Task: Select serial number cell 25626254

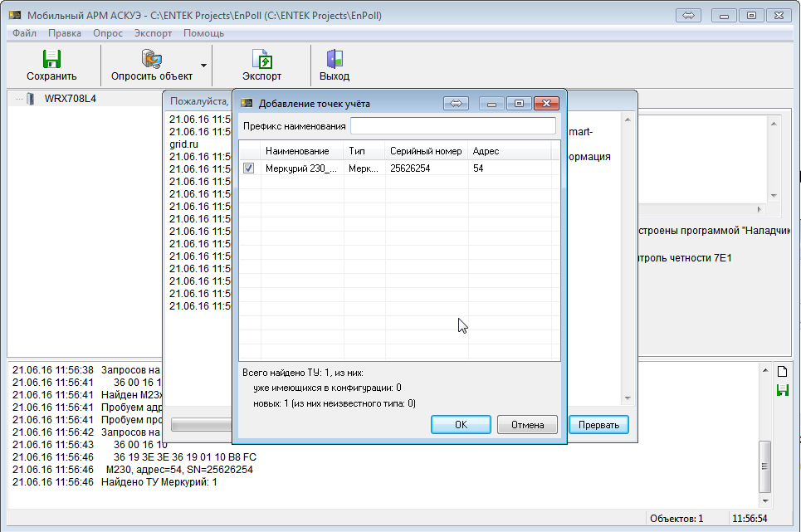Action: [x=410, y=168]
